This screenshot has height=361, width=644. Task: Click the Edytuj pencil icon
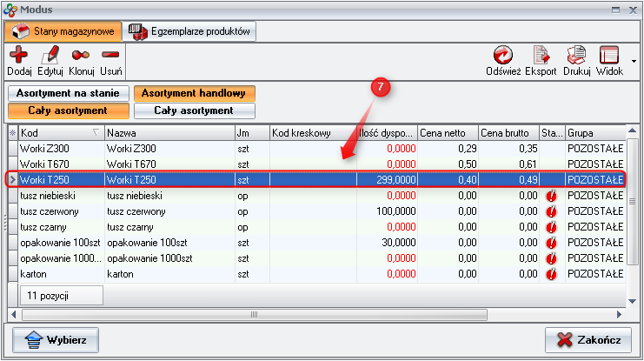click(x=50, y=56)
